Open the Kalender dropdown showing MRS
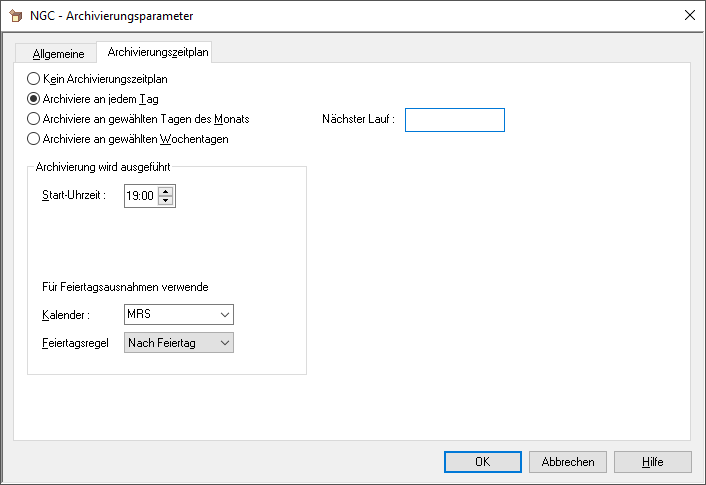The image size is (706, 485). point(178,315)
